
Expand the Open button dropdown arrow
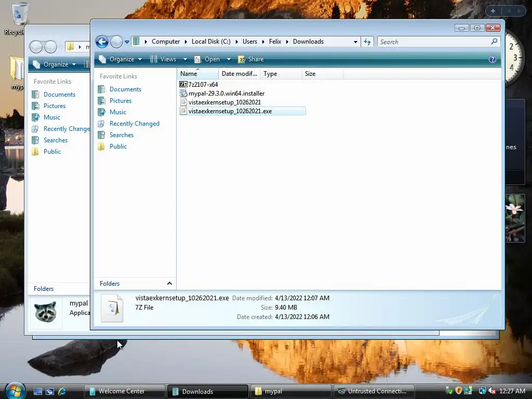229,59
